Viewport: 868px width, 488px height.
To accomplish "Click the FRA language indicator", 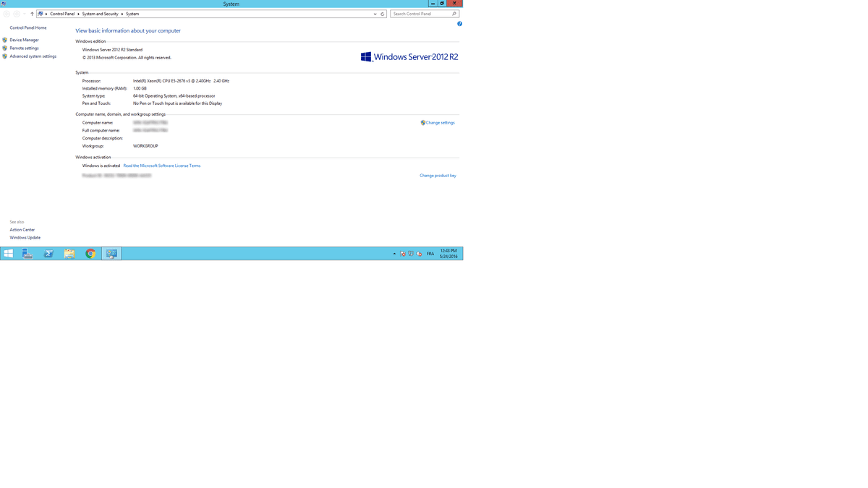I will pos(430,254).
